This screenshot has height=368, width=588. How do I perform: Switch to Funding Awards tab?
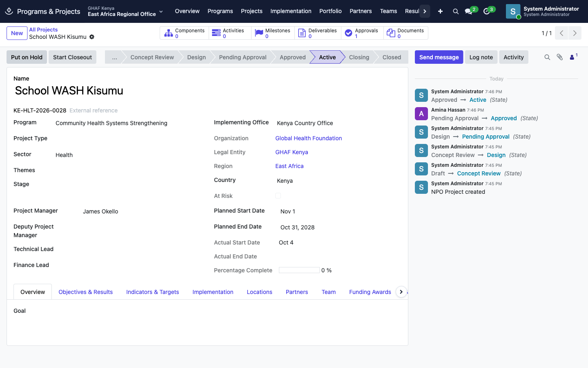click(x=370, y=292)
